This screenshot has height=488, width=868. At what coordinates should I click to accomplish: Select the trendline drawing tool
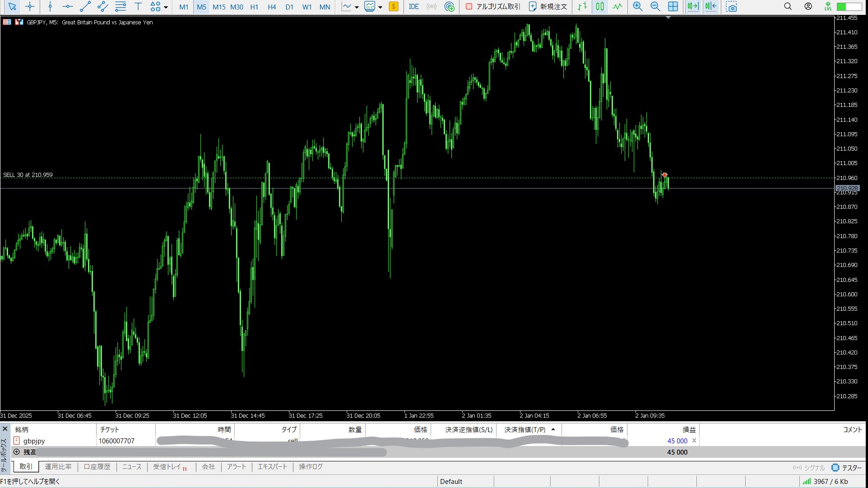click(85, 6)
